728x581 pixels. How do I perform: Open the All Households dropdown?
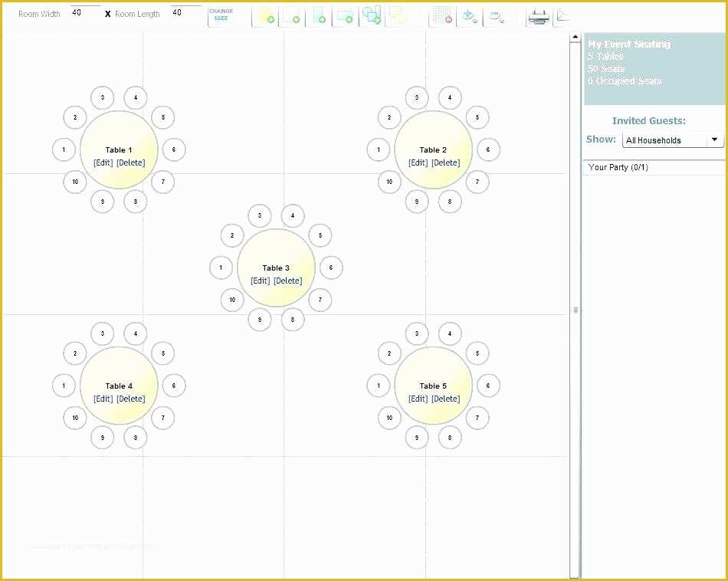coord(673,140)
